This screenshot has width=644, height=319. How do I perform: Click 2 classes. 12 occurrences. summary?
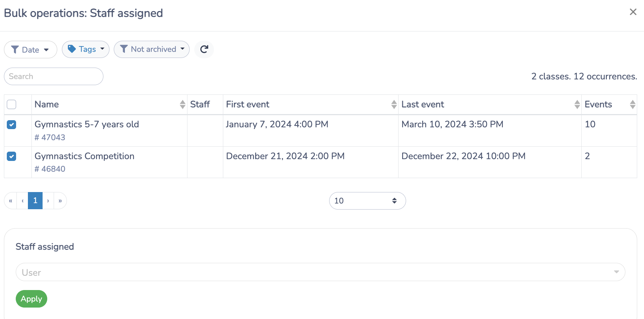(584, 77)
